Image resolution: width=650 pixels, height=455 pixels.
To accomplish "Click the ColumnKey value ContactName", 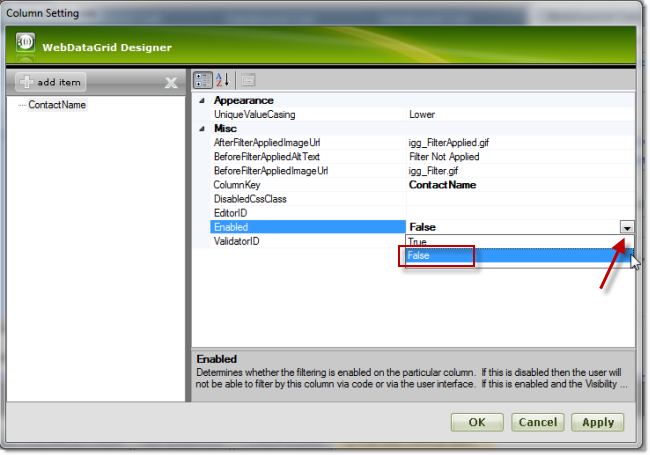I will [x=442, y=185].
